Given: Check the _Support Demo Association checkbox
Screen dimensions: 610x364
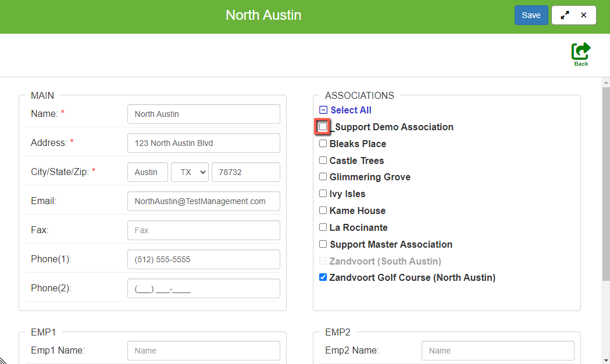Looking at the screenshot, I should pos(323,127).
